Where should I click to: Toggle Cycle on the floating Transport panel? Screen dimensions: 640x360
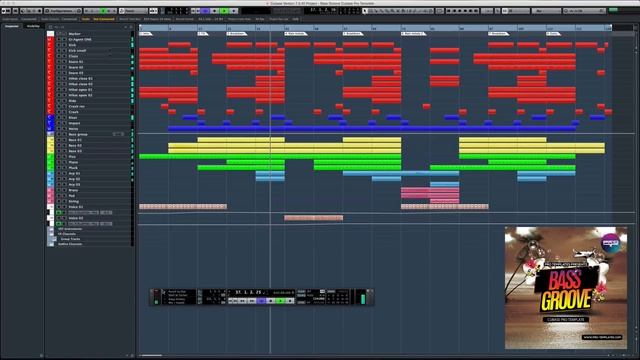tap(261, 300)
